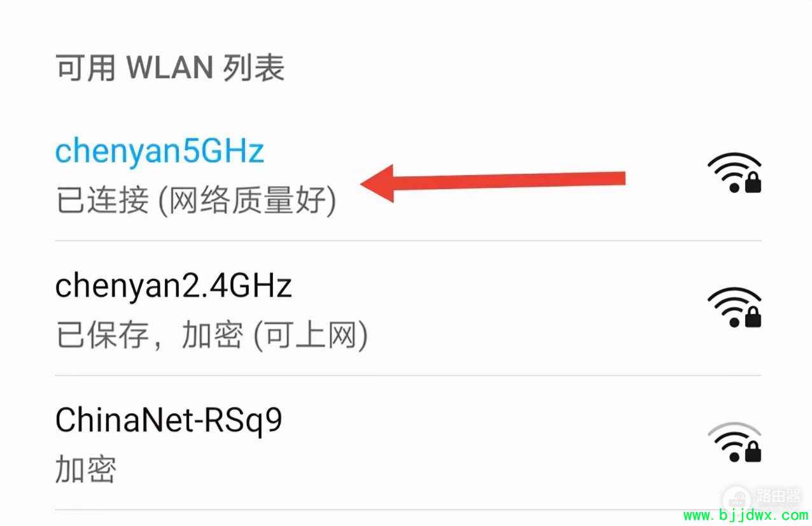Click the divider below chenyan5GHz entry
This screenshot has width=812, height=526.
(x=409, y=241)
